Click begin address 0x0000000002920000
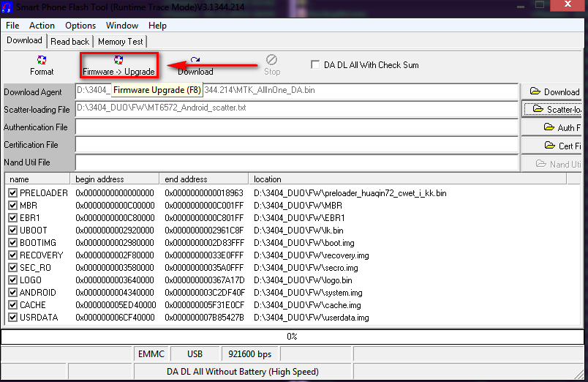The image size is (588, 382). [x=115, y=231]
